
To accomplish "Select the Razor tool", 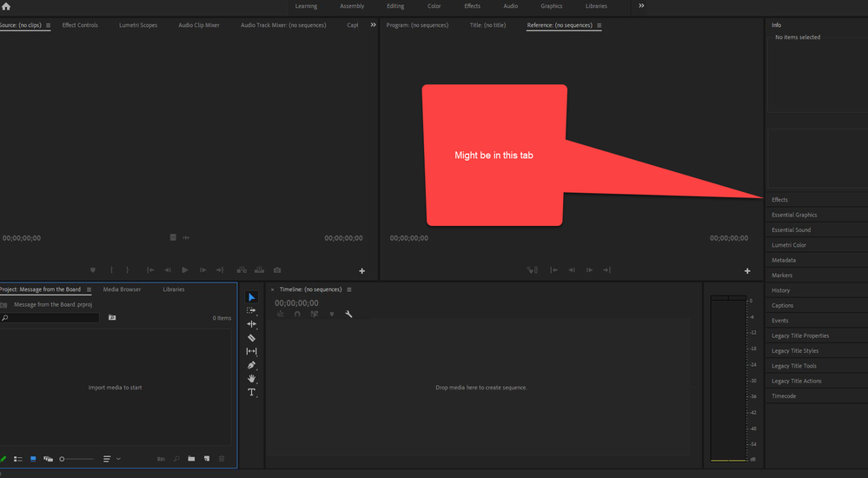I will tap(252, 338).
